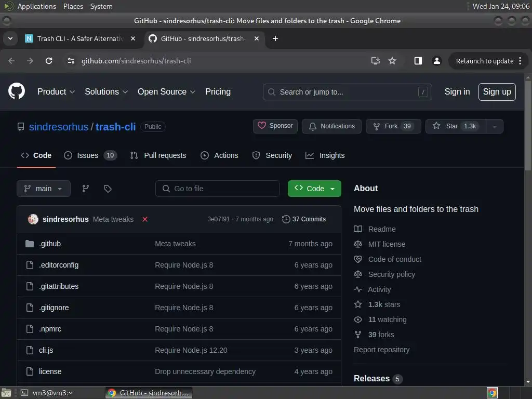Screen dimensions: 532x399
Task: Open the Activity link in About
Action: coord(372,289)
